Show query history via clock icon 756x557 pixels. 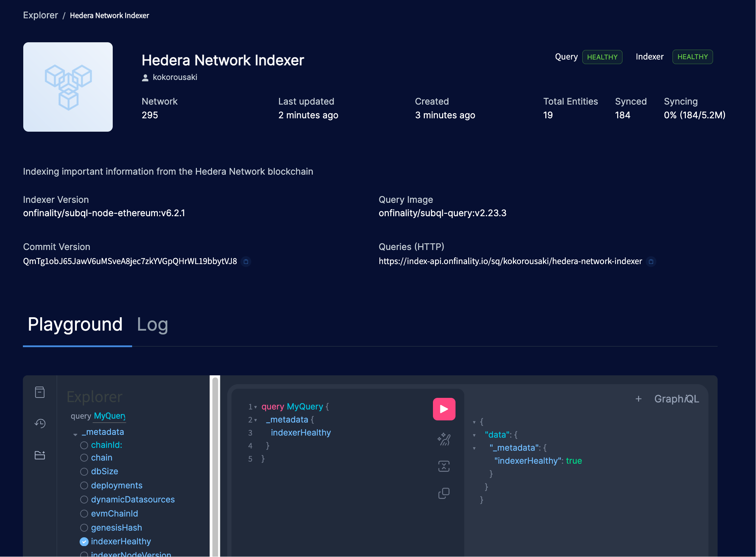(x=40, y=424)
